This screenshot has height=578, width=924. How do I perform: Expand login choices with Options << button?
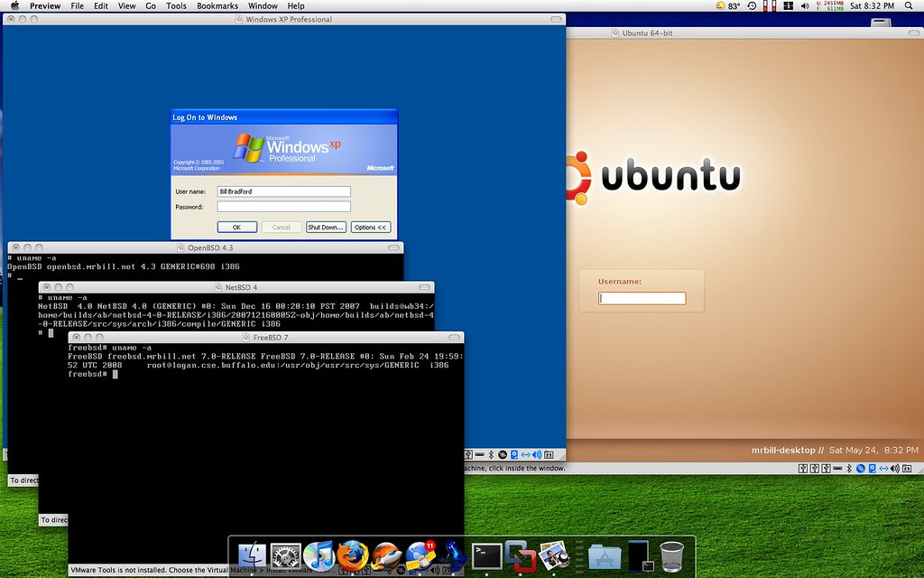coord(371,228)
